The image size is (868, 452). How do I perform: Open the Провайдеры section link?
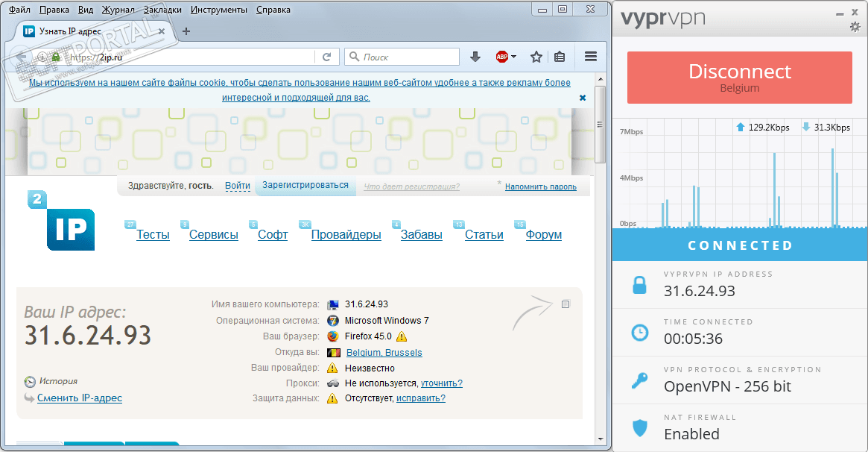[346, 234]
